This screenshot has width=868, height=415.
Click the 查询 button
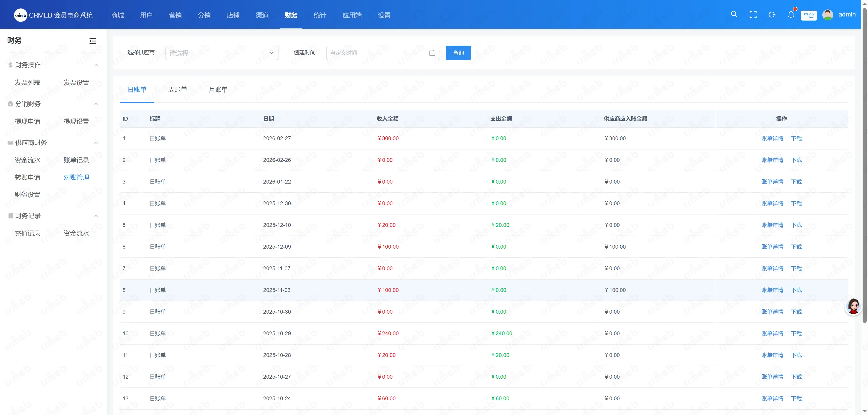pos(458,53)
